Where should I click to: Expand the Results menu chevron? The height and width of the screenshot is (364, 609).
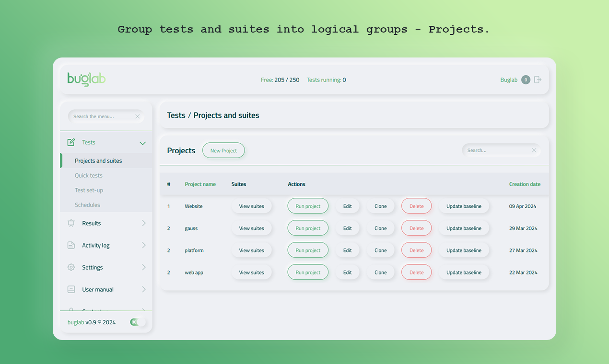[x=143, y=223]
